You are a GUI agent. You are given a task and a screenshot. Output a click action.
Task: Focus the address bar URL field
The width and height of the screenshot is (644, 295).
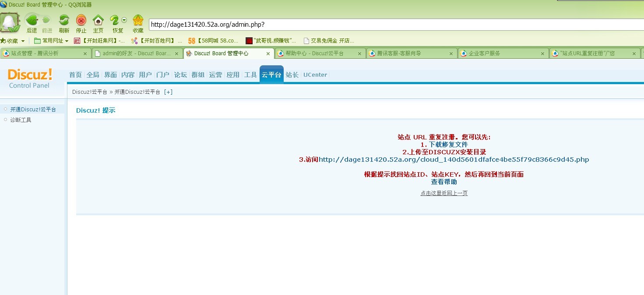(x=396, y=25)
